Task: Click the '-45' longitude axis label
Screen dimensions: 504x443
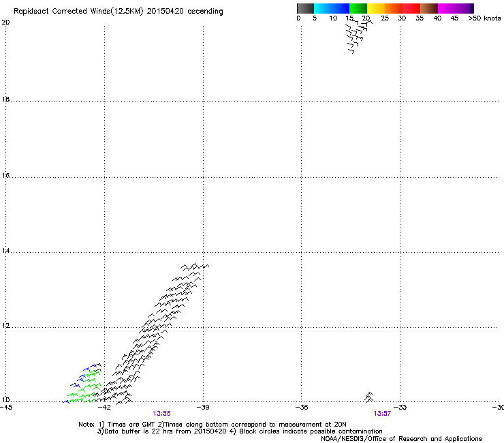Action: pos(6,408)
